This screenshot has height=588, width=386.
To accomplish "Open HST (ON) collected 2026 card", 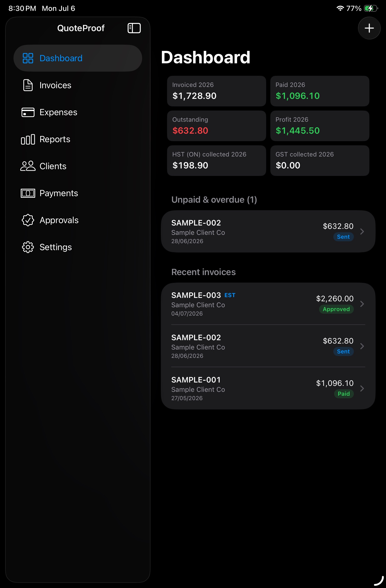I will [x=217, y=161].
